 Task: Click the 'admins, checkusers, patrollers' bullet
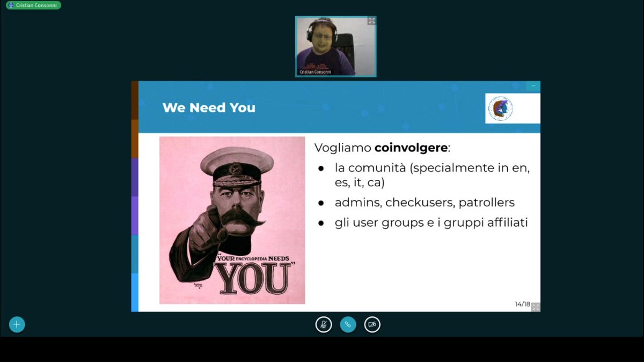point(425,202)
